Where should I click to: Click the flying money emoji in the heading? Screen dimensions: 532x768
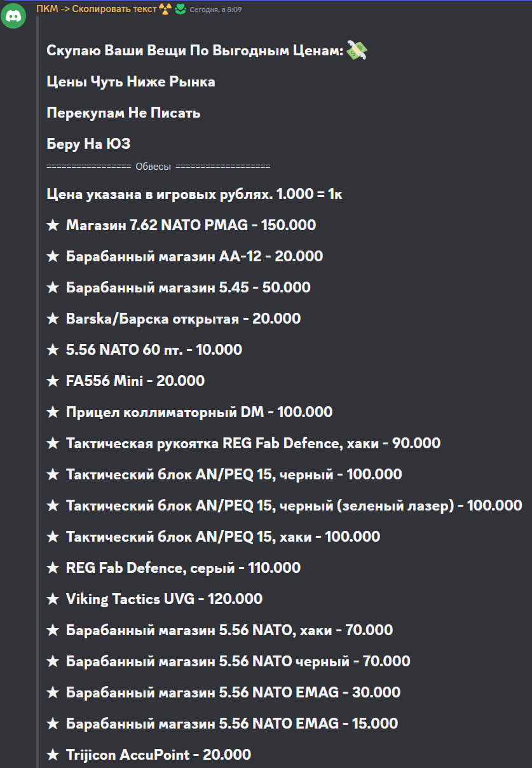pyautogui.click(x=358, y=51)
